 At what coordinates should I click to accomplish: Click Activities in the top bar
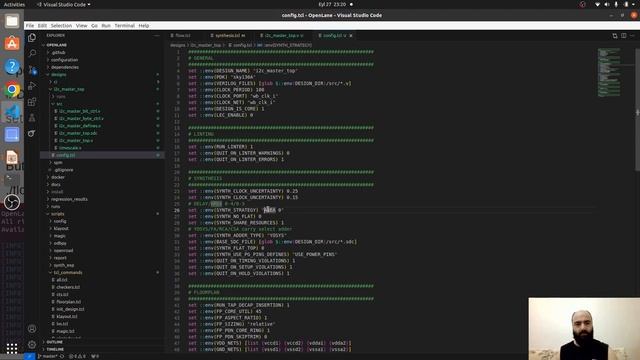14,4
